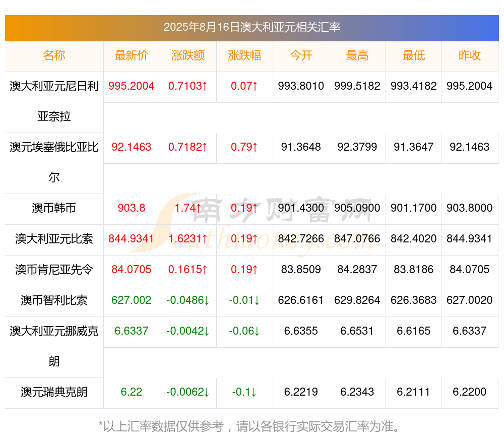Click the low value 901.1700

pyautogui.click(x=414, y=208)
